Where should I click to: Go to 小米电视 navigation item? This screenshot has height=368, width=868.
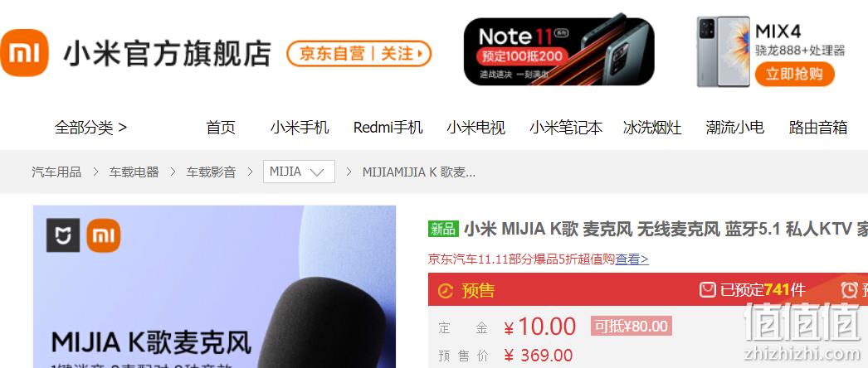point(476,128)
